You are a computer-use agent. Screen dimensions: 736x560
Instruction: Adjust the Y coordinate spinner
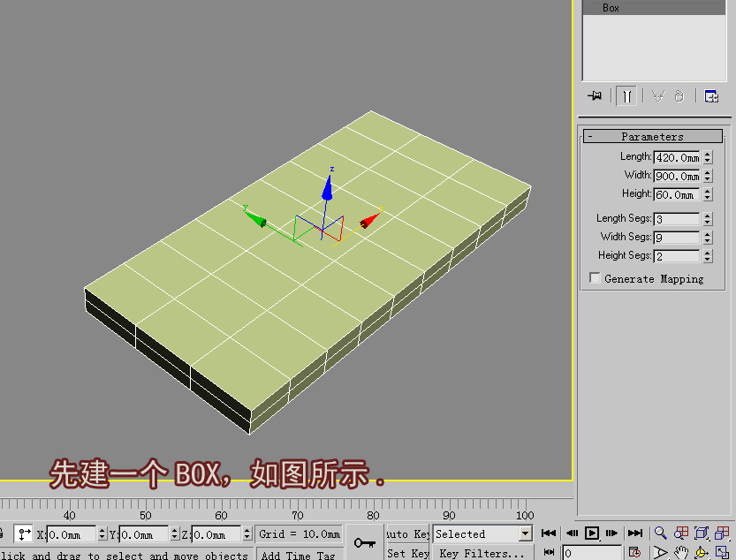click(175, 534)
